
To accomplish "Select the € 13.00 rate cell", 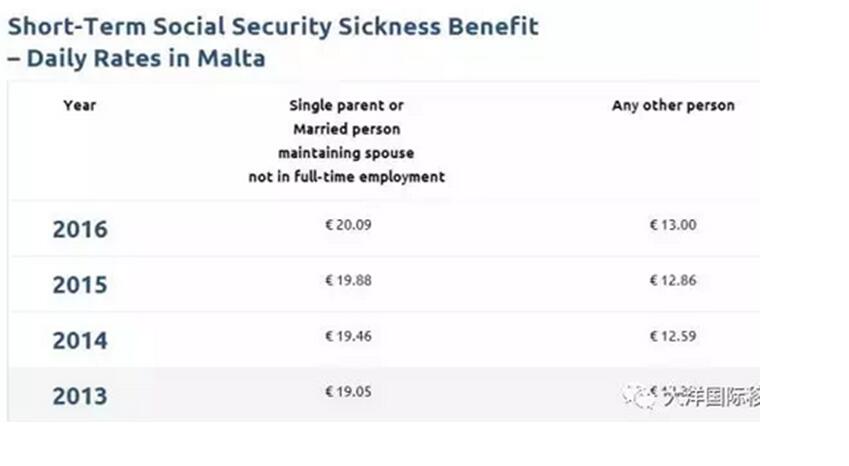I will click(x=673, y=225).
